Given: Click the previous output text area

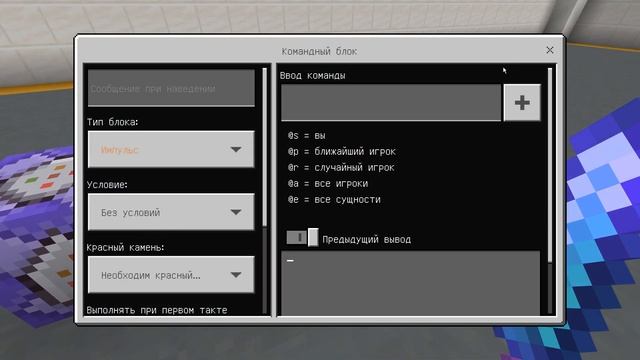Looking at the screenshot, I should tap(410, 282).
